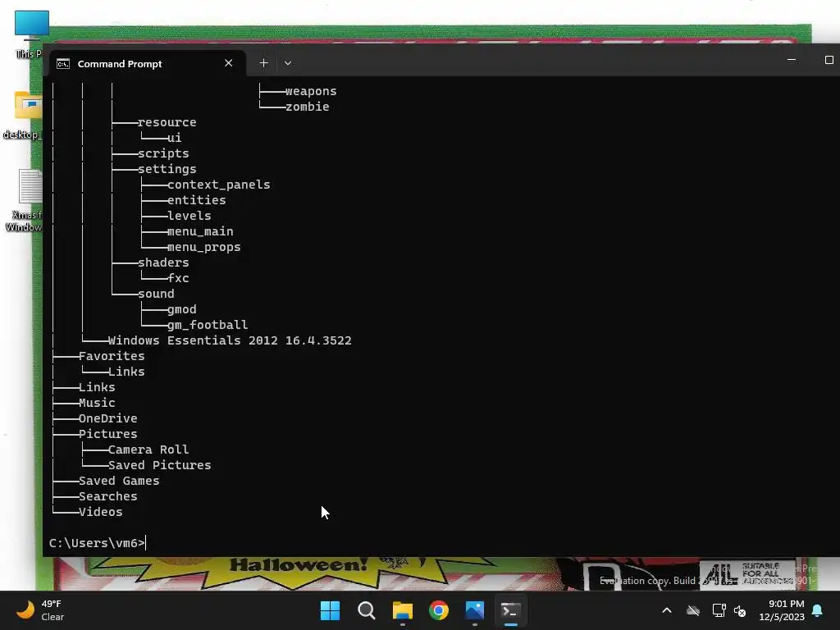
Task: Click the 'Videos' entry
Action: (100, 512)
